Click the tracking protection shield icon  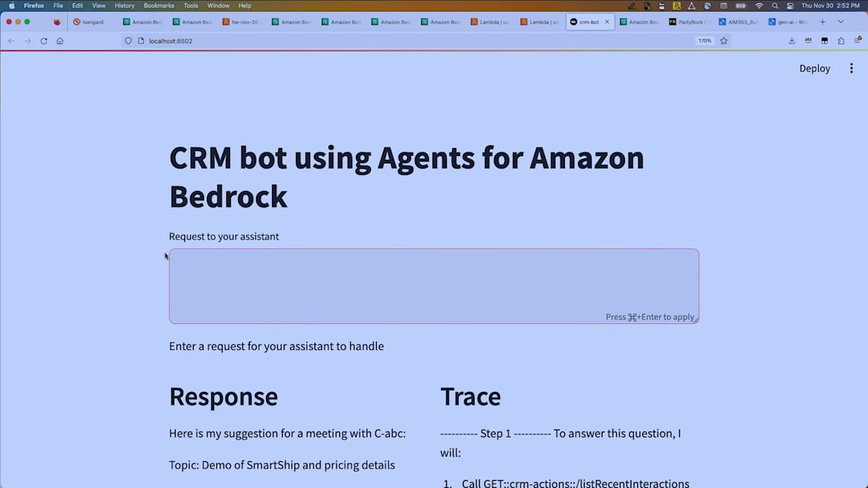pos(129,41)
